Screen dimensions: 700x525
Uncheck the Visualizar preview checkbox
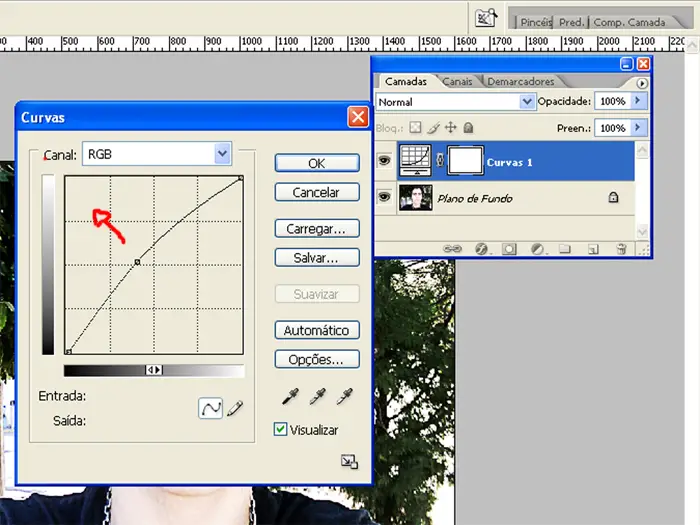[x=281, y=430]
